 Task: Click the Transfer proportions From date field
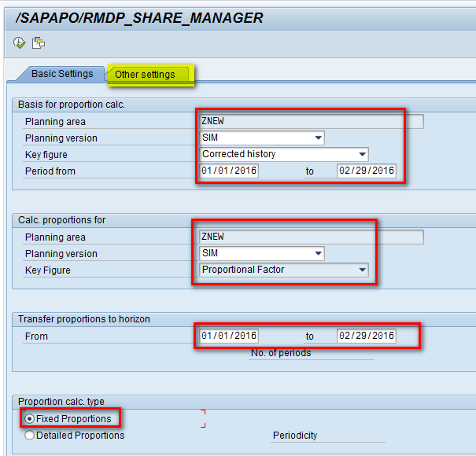(229, 336)
